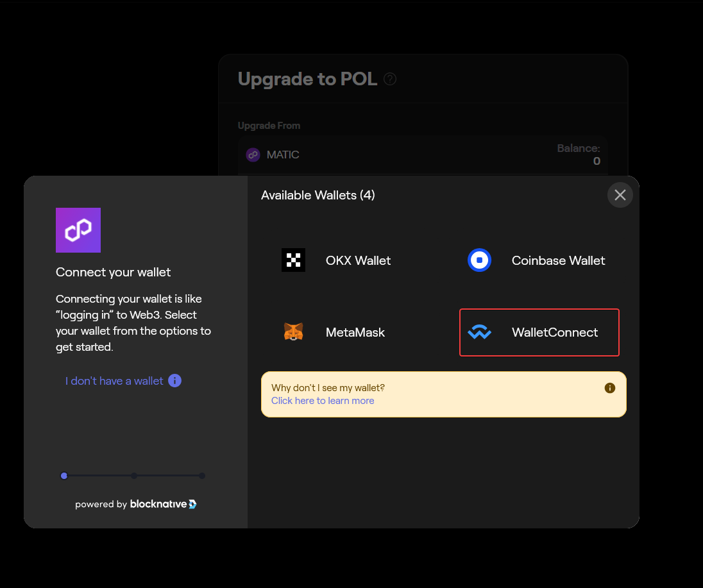This screenshot has width=703, height=588.
Task: Click the purple Polygon logo
Action: click(78, 230)
